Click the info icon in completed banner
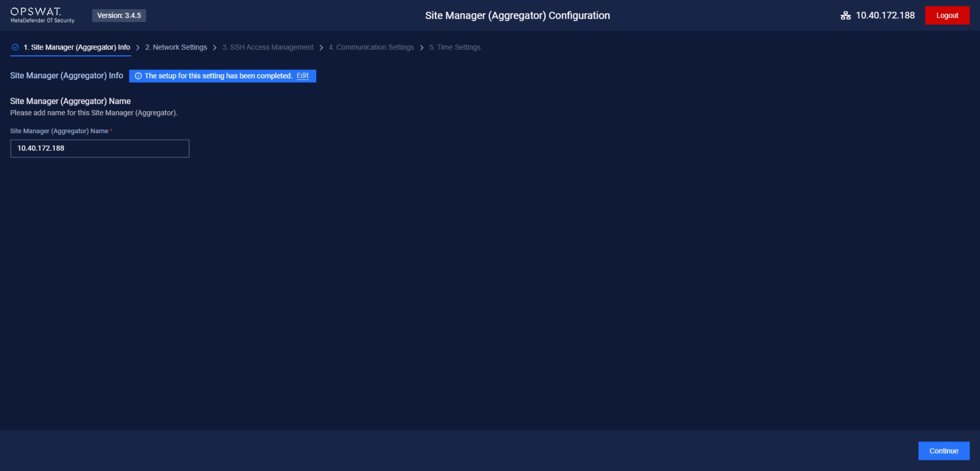 point(138,76)
